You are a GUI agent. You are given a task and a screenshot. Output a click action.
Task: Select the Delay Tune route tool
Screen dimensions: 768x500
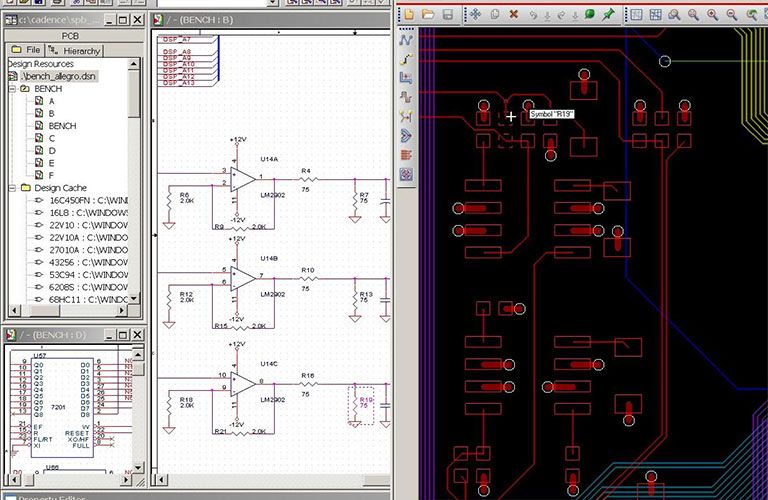tap(406, 78)
